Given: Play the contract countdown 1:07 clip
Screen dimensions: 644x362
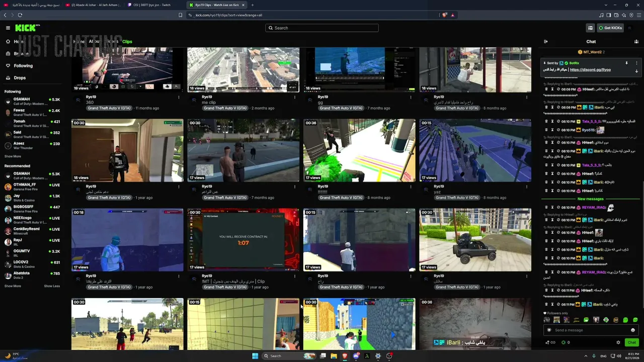Looking at the screenshot, I should pyautogui.click(x=243, y=240).
